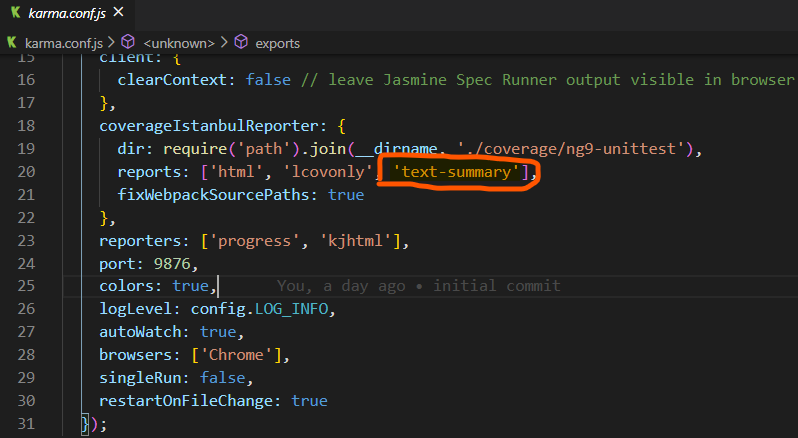Click the cube symbol icon beside <unknown>
The height and width of the screenshot is (438, 798).
point(128,43)
